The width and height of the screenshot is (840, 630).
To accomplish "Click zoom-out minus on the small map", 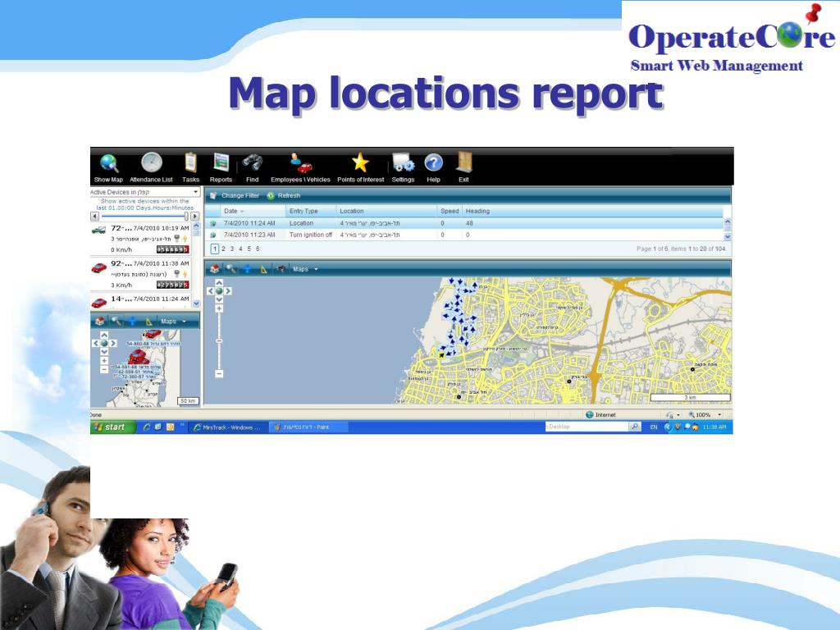I will point(104,370).
